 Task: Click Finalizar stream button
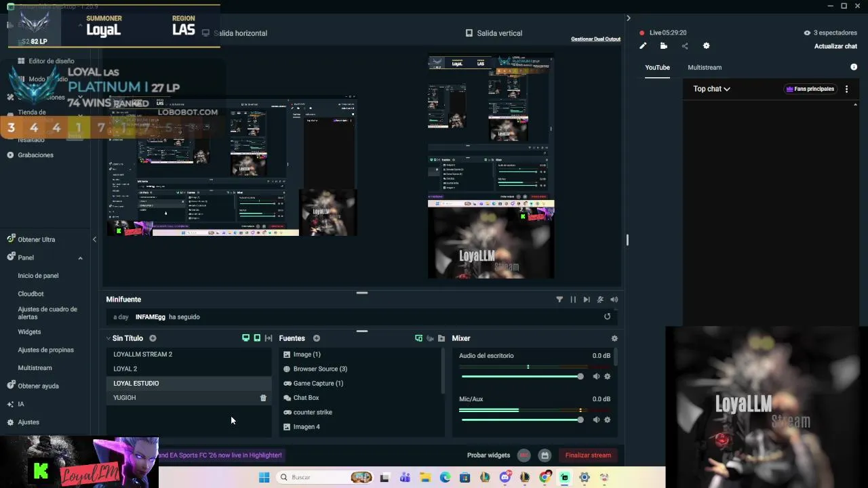pos(588,455)
